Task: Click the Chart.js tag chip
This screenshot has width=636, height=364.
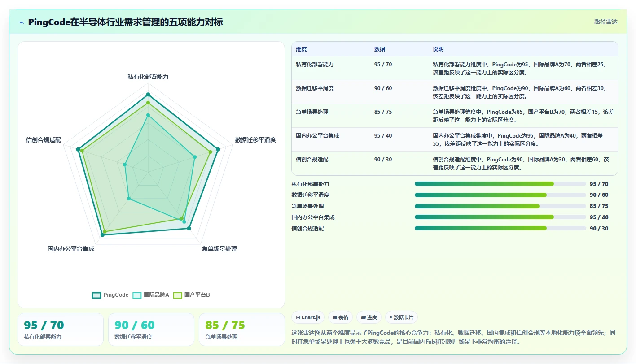Action: [x=308, y=317]
